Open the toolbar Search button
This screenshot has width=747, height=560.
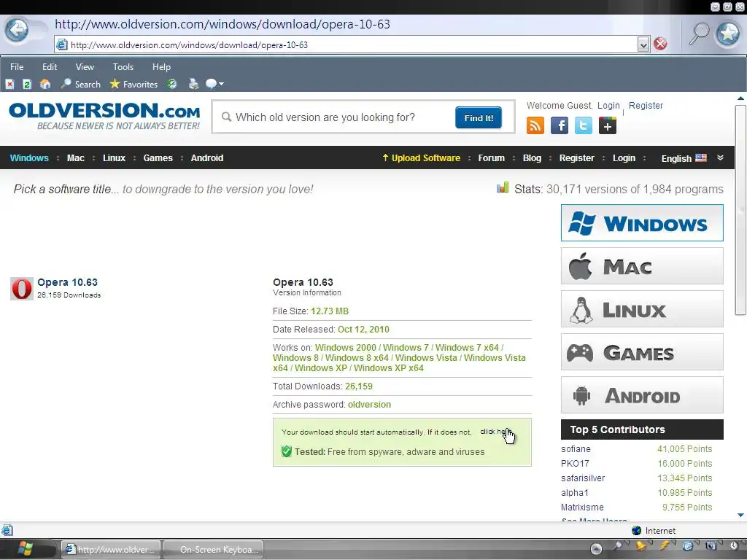[x=80, y=85]
